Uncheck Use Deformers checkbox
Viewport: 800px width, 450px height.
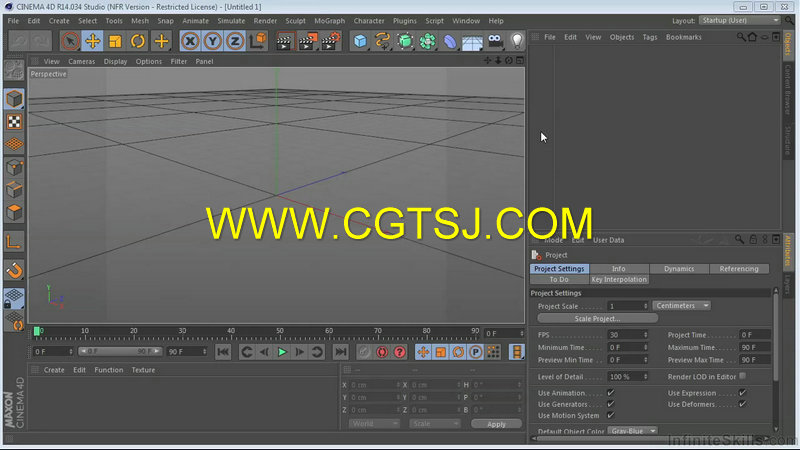pos(743,404)
